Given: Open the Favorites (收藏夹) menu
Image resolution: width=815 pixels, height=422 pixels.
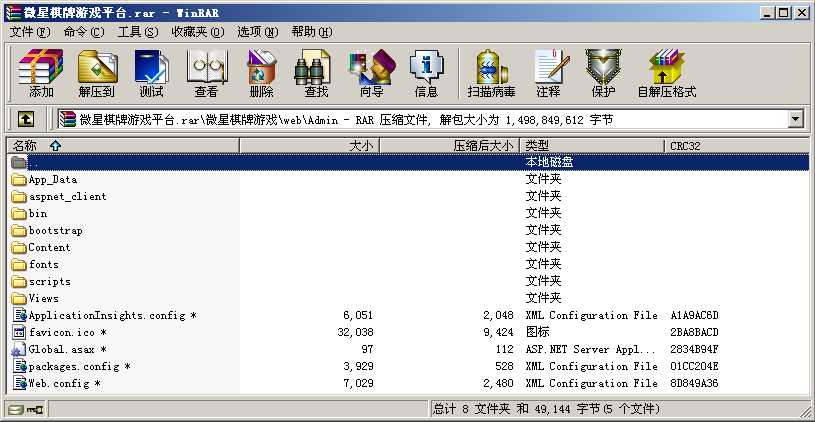Looking at the screenshot, I should pos(198,32).
